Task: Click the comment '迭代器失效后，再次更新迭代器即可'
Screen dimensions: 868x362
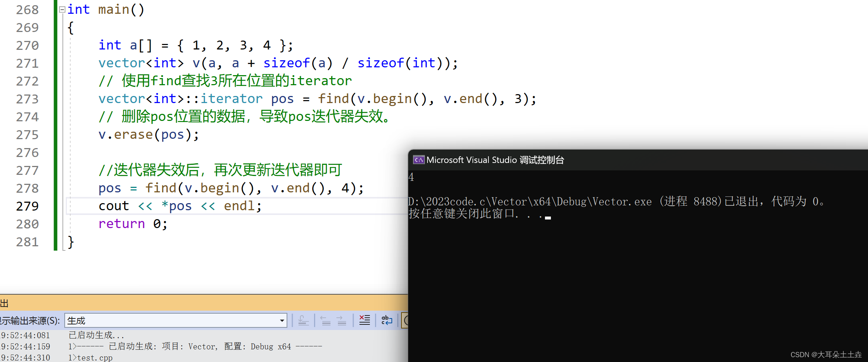Action: click(220, 170)
